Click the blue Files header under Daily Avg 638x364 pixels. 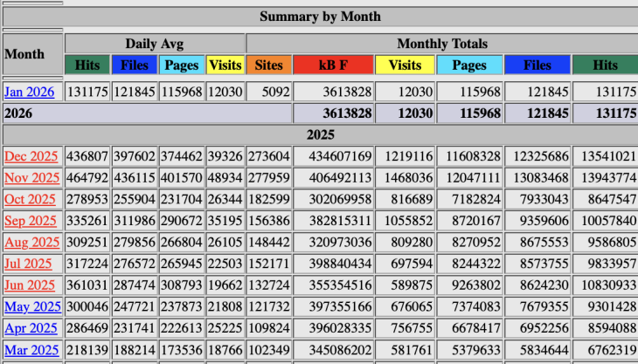click(134, 65)
